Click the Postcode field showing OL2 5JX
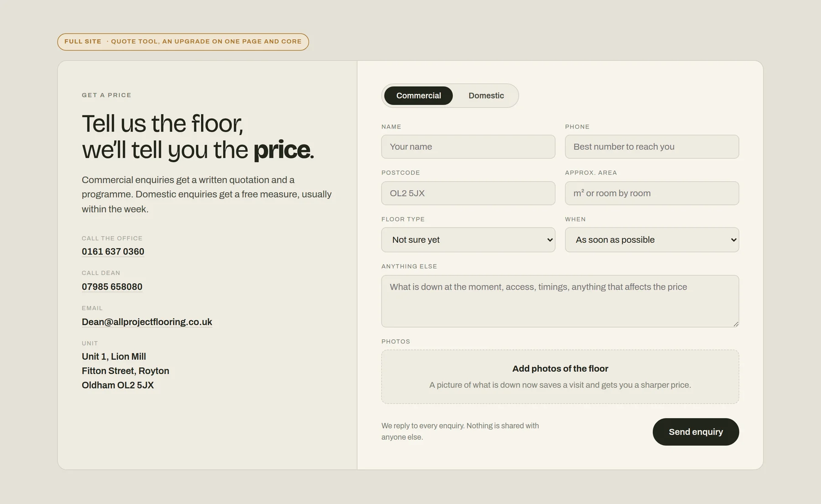Viewport: 821px width, 504px height. point(468,193)
